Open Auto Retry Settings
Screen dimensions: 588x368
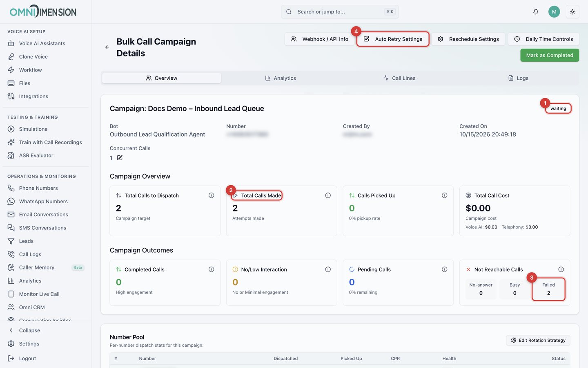click(x=393, y=39)
